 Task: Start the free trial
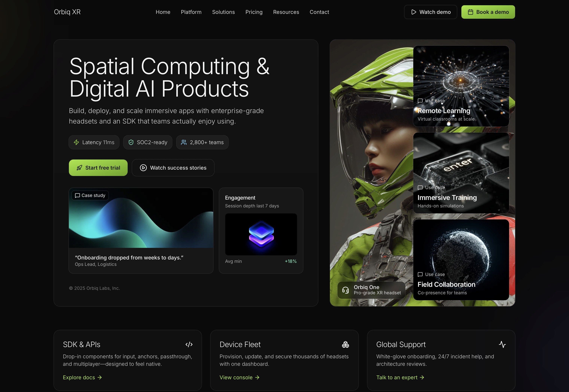pyautogui.click(x=98, y=168)
